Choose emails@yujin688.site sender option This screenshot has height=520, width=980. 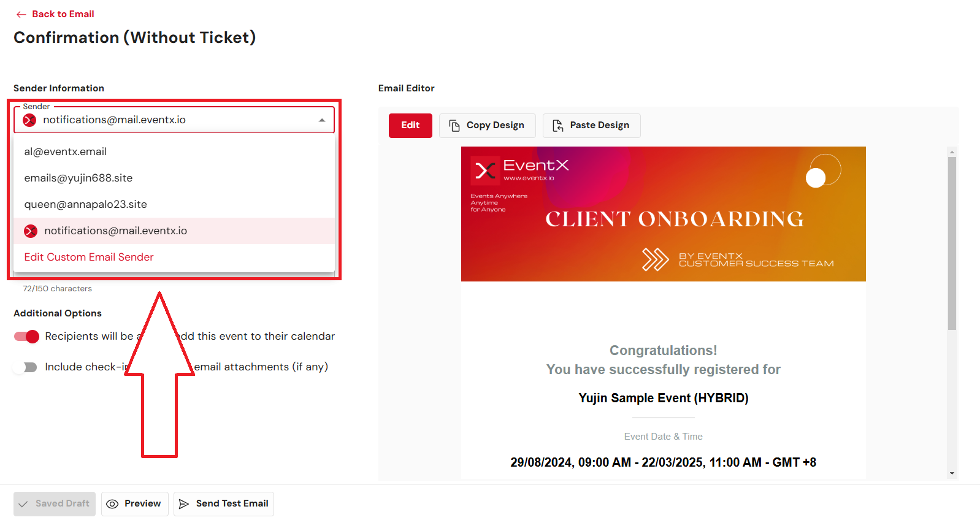tap(174, 178)
